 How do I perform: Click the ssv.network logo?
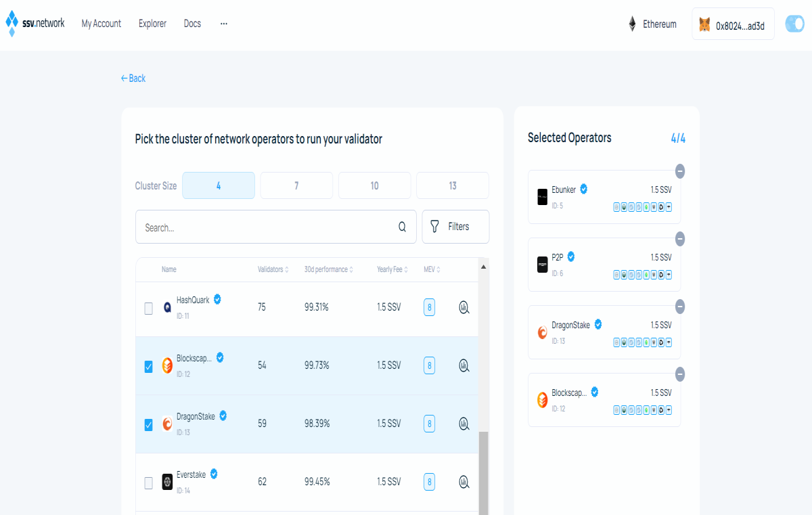coord(35,24)
